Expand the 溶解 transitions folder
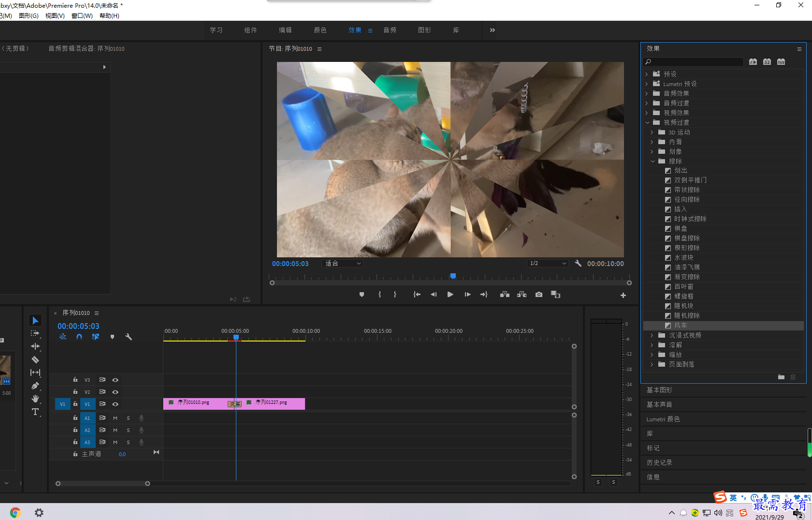 coord(652,345)
